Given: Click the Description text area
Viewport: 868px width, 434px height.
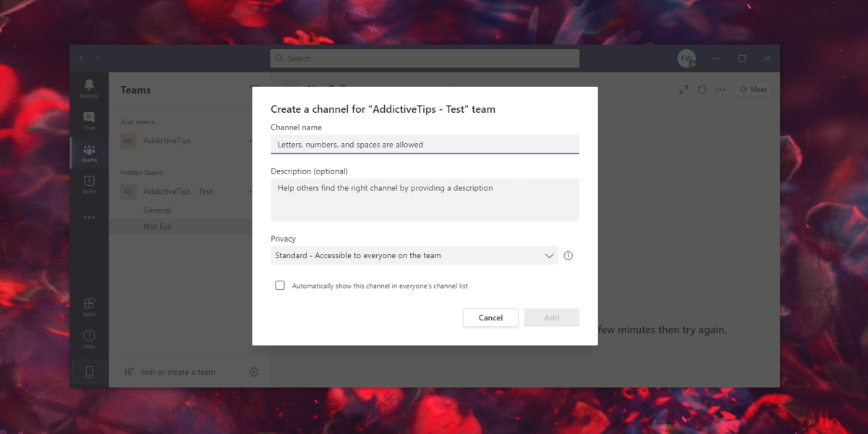Looking at the screenshot, I should [425, 200].
